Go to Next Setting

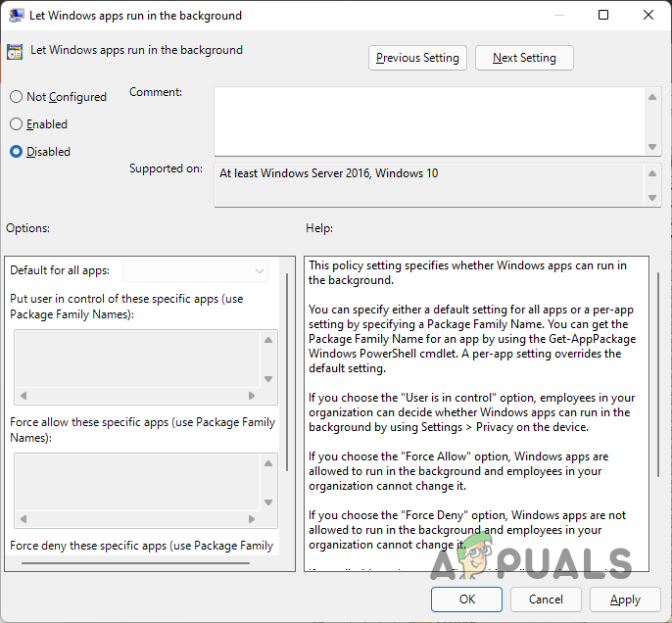(x=524, y=58)
